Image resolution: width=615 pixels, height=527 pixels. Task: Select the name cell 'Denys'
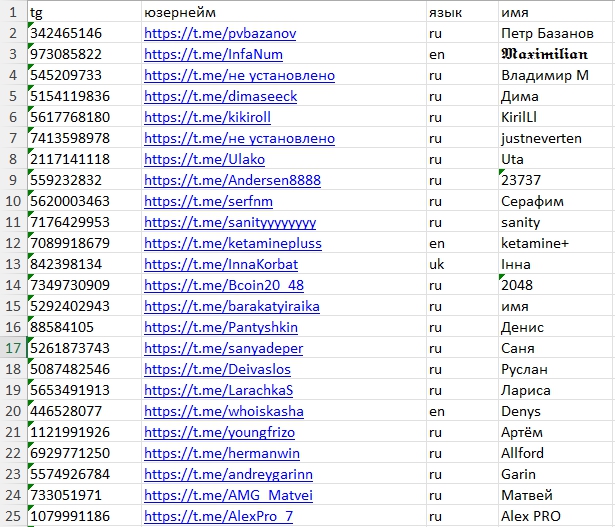(x=557, y=411)
